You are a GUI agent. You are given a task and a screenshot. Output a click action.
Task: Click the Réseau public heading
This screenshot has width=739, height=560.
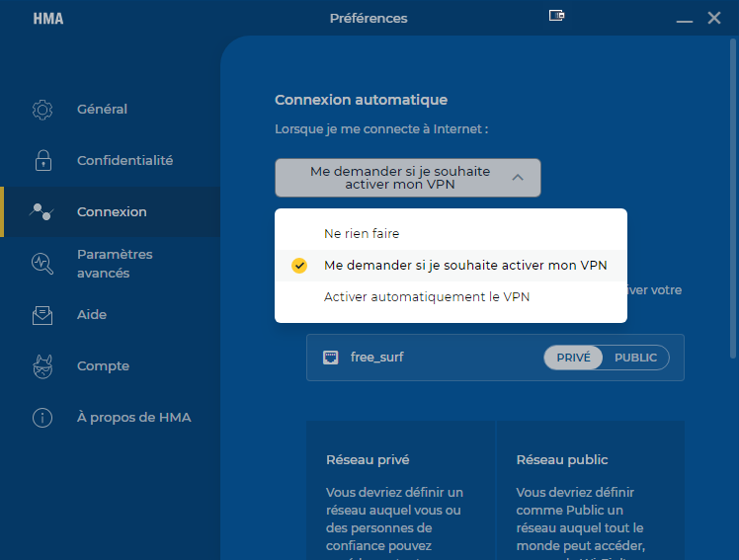[562, 459]
